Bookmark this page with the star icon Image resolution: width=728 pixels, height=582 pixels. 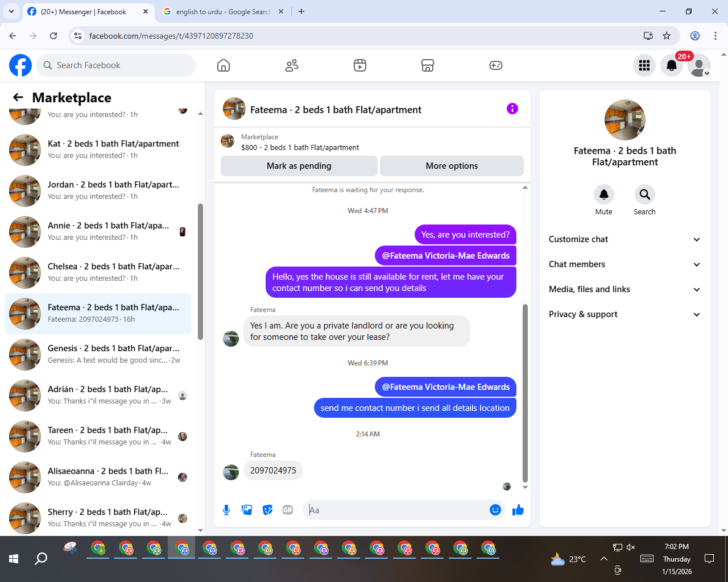pos(667,36)
